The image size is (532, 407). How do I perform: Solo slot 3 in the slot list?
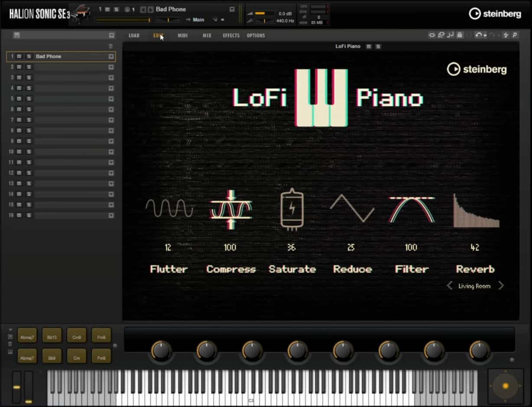pos(29,78)
